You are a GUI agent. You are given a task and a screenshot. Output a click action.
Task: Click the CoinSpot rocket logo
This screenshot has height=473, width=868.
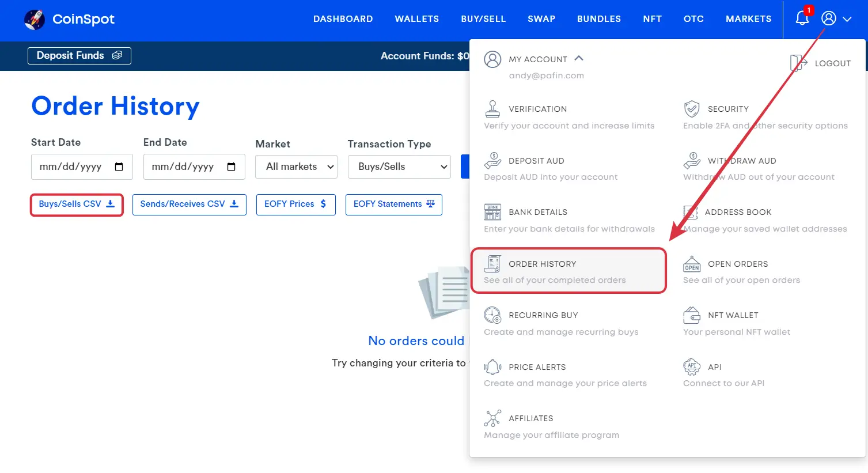pos(35,20)
